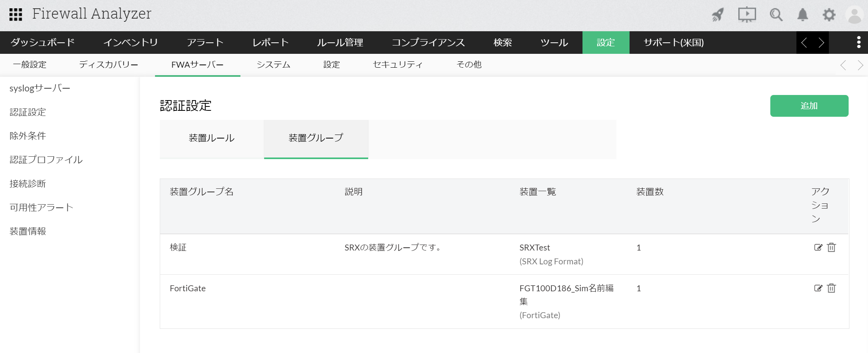Viewport: 868px width, 353px height.
Task: Click the rocket quick-start icon
Action: [x=718, y=15]
